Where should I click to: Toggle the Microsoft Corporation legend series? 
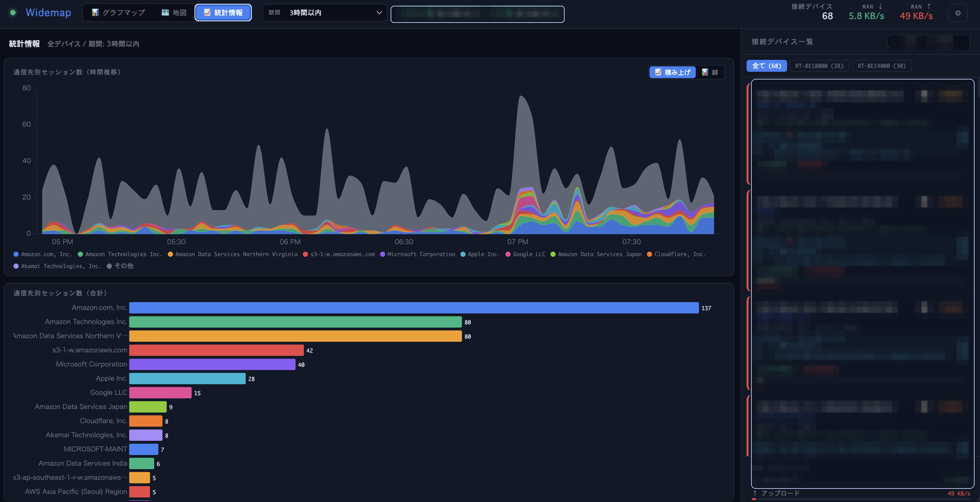tap(417, 254)
